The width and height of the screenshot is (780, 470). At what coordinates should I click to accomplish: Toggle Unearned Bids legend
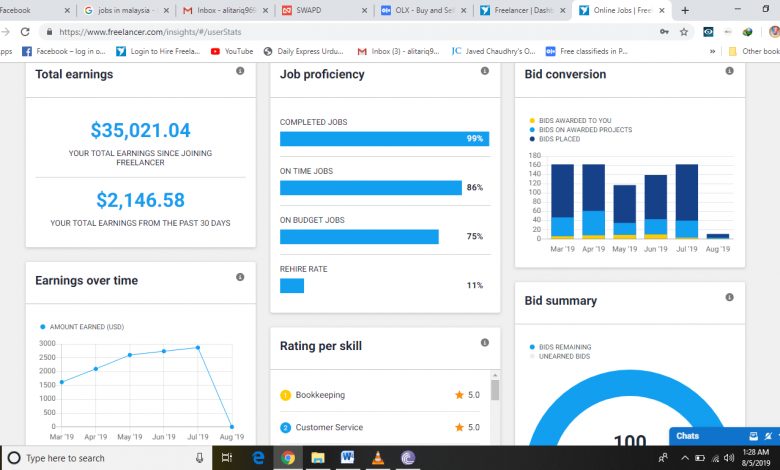(x=560, y=357)
